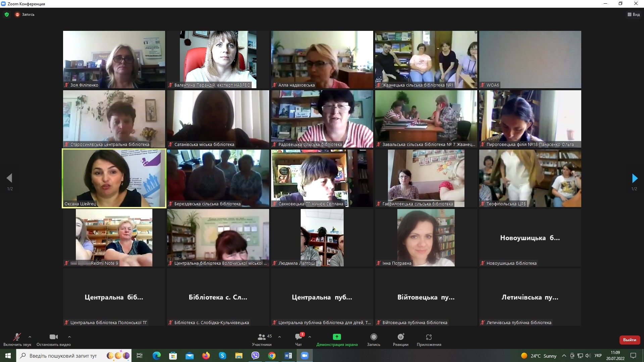This screenshot has height=362, width=644.
Task: Open the Вид view menu
Action: (633, 14)
